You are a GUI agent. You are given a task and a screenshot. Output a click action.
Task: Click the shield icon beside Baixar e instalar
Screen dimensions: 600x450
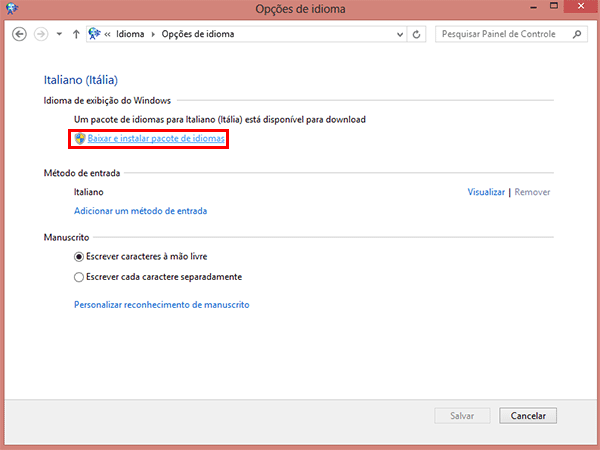80,139
